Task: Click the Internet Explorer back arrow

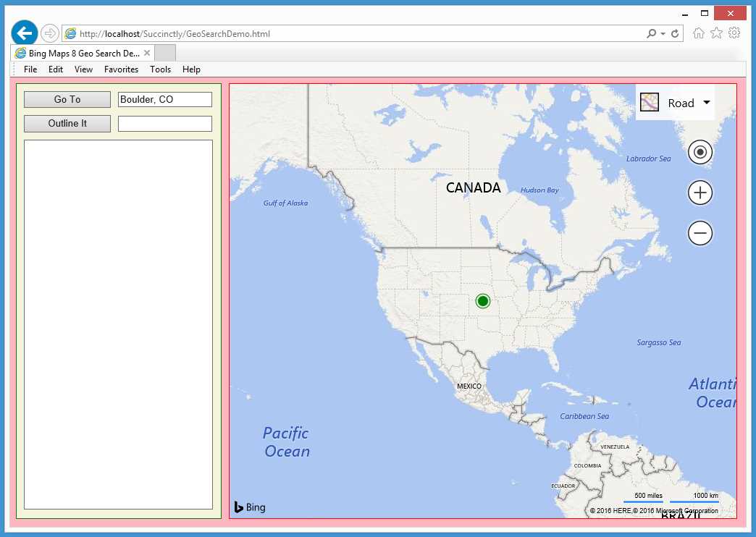Action: click(x=24, y=33)
